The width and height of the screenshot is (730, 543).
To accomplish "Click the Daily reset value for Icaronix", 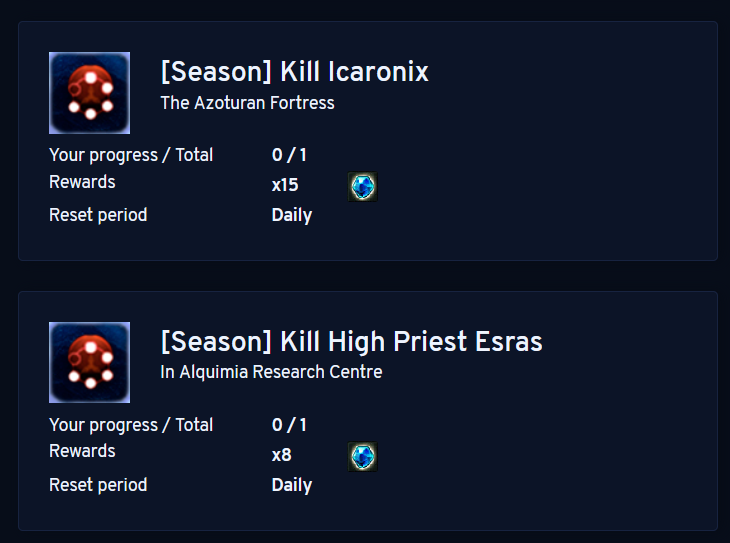I will 291,215.
